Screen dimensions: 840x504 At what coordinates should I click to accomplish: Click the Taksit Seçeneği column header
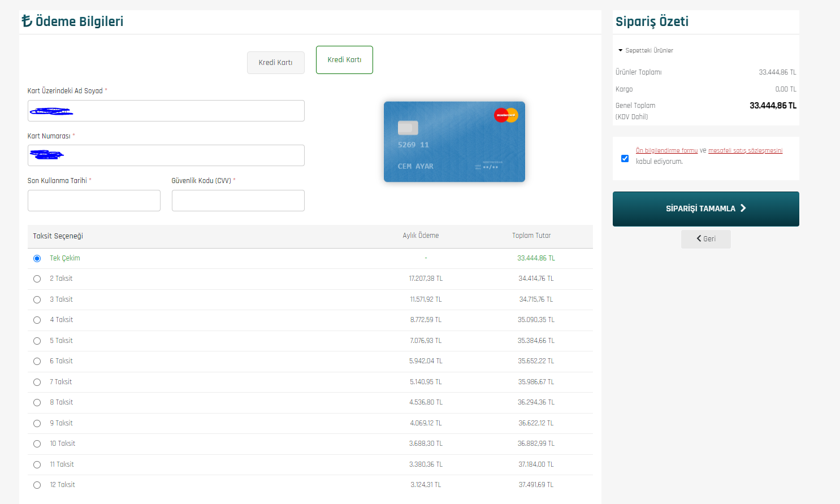(x=58, y=236)
